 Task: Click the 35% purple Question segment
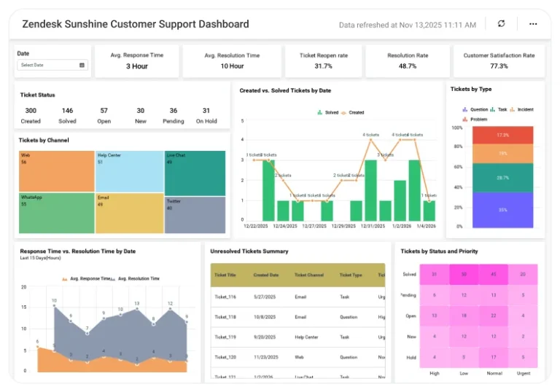tap(503, 210)
